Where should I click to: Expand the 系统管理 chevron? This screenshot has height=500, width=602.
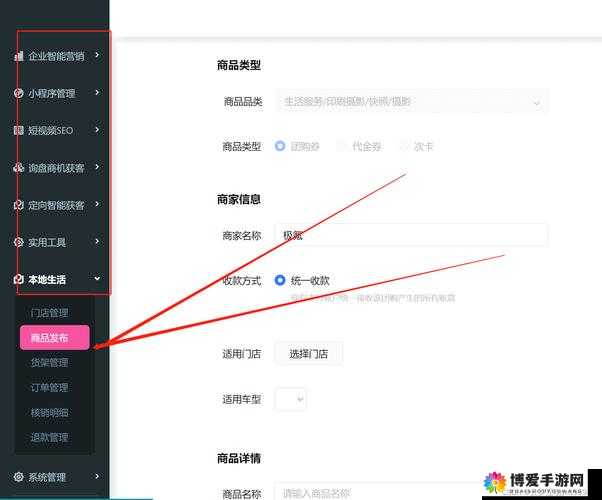point(97,476)
